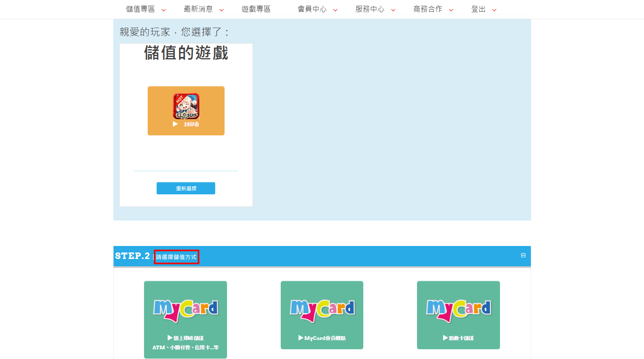
Task: Open the 商務合作 navigation menu
Action: (x=428, y=9)
